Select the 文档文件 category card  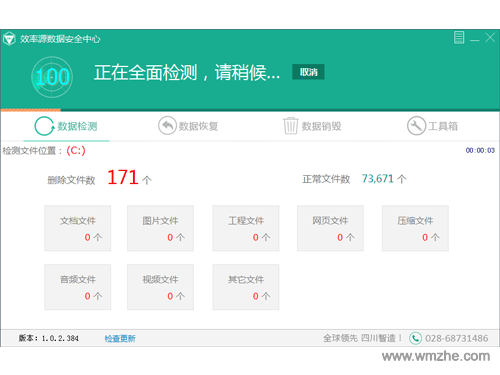pyautogui.click(x=78, y=228)
